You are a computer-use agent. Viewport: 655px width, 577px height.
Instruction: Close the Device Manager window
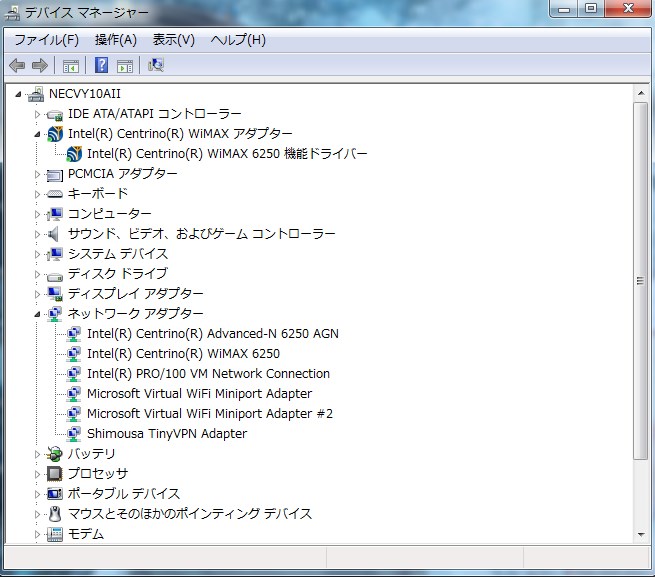(627, 9)
